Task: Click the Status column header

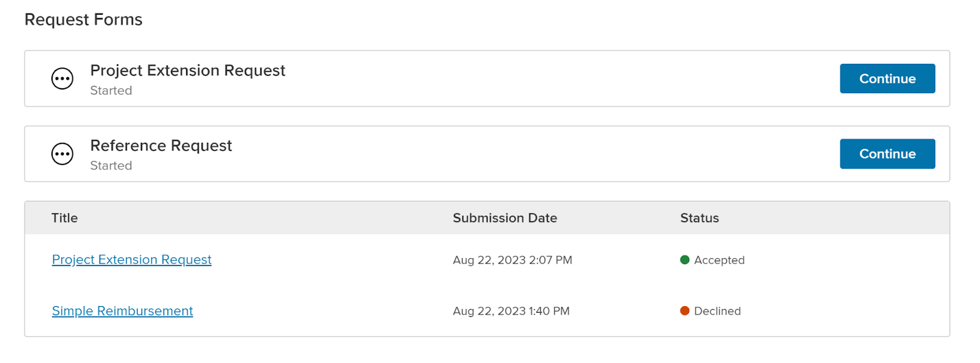Action: tap(699, 218)
